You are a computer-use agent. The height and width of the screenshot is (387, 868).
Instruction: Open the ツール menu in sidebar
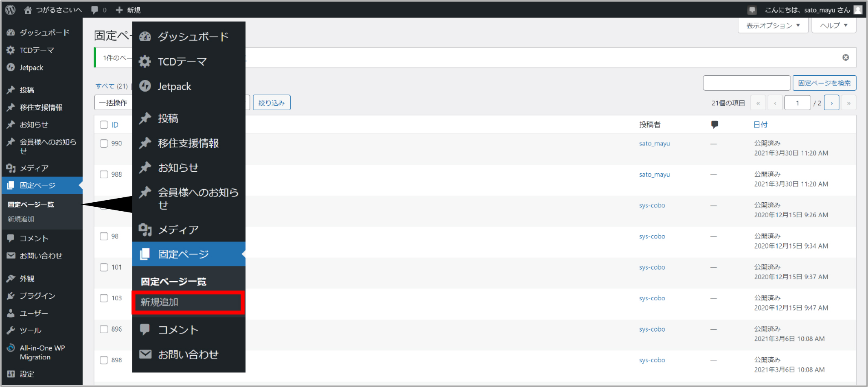coord(31,330)
